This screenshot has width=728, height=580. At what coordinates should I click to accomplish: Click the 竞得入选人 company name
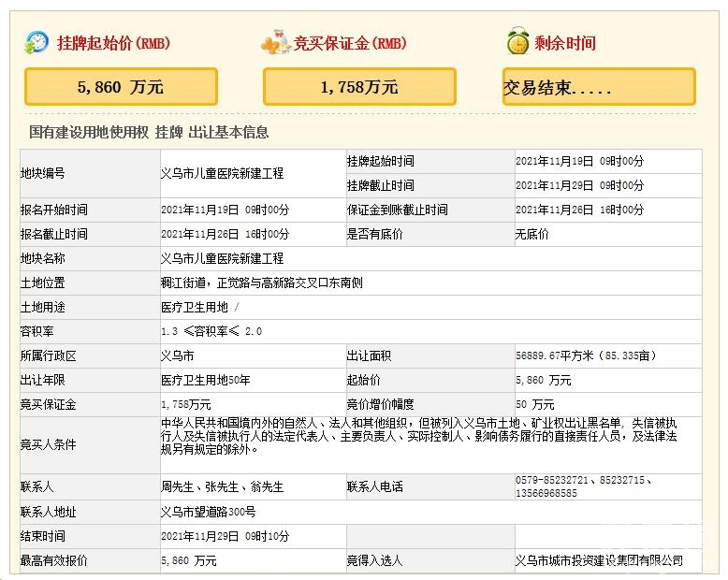tap(599, 560)
